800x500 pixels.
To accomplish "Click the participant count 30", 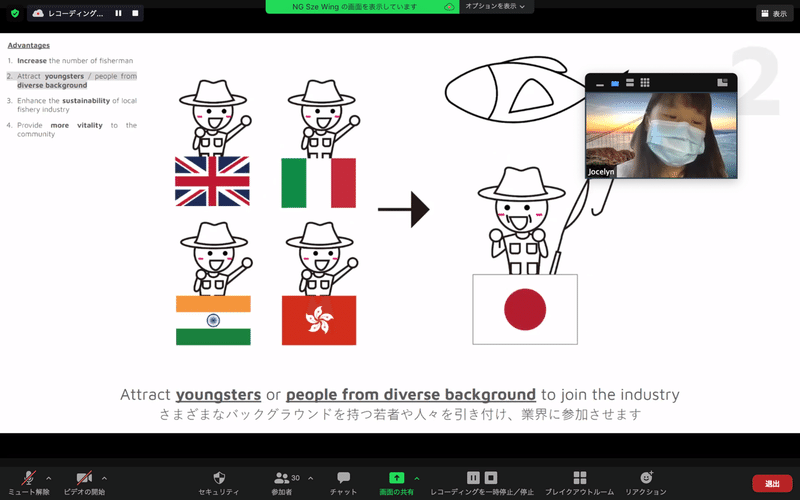I will coord(295,478).
